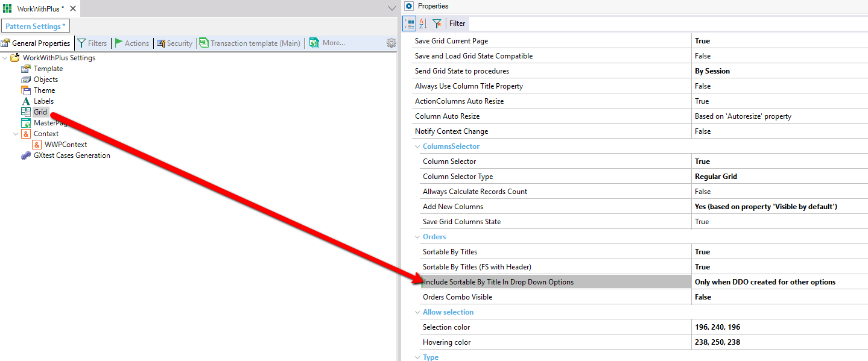Change Add New Columns value
Image resolution: width=868 pixels, height=361 pixels.
tap(779, 207)
